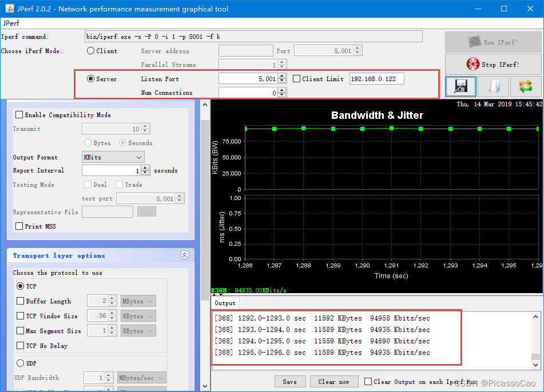Open the Output Format KBits dropdown

point(113,157)
